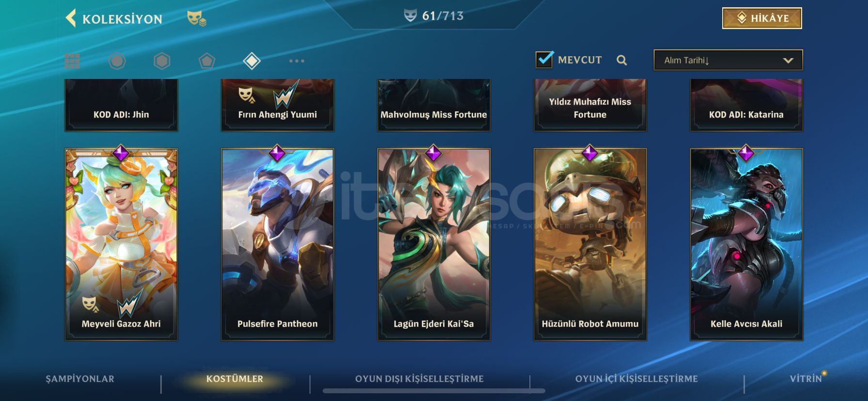Select the grid all-skins filter icon
This screenshot has width=868, height=401.
(x=72, y=61)
